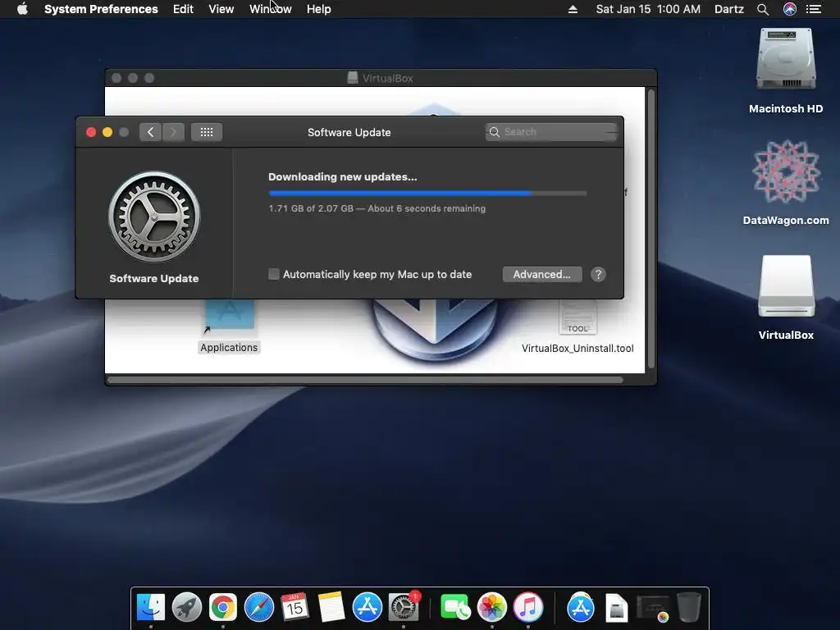840x630 pixels.
Task: Click the large Software Update gear icon
Action: 154,217
